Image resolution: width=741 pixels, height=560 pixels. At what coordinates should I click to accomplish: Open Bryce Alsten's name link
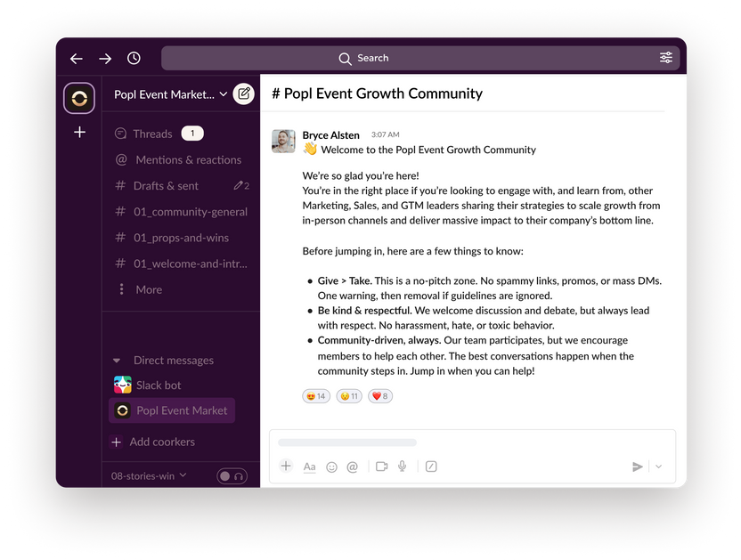point(330,135)
